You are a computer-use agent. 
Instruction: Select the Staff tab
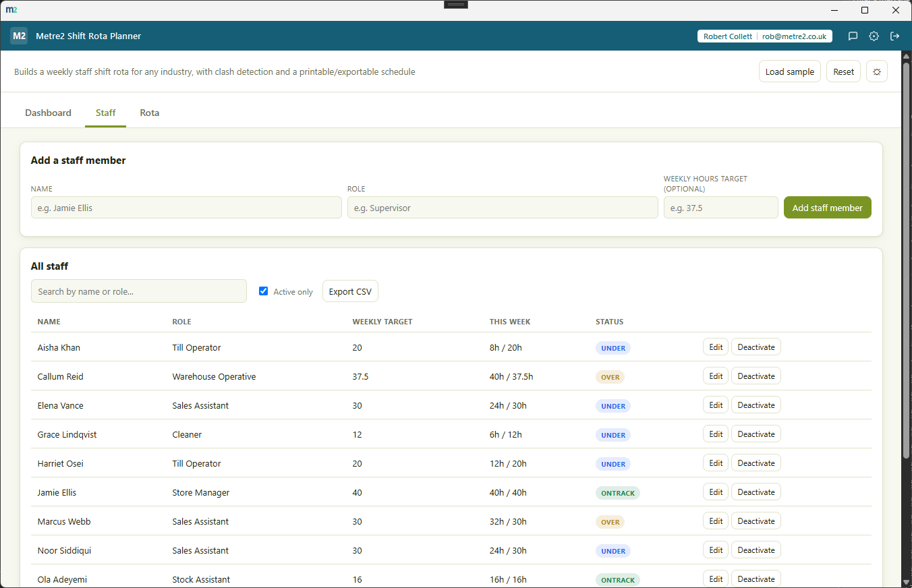point(105,113)
